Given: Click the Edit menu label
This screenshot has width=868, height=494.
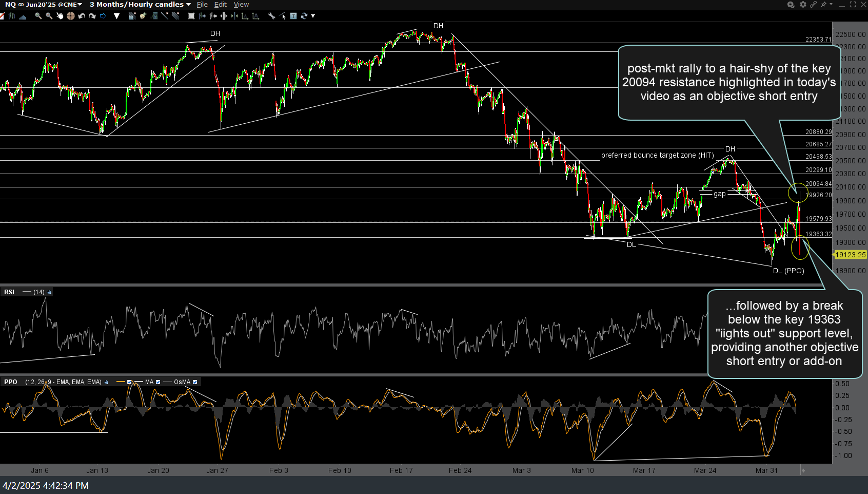Looking at the screenshot, I should [220, 5].
